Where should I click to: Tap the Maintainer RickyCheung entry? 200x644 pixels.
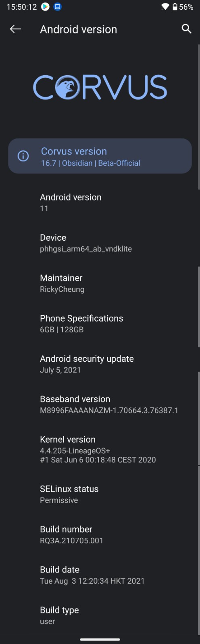(100, 283)
